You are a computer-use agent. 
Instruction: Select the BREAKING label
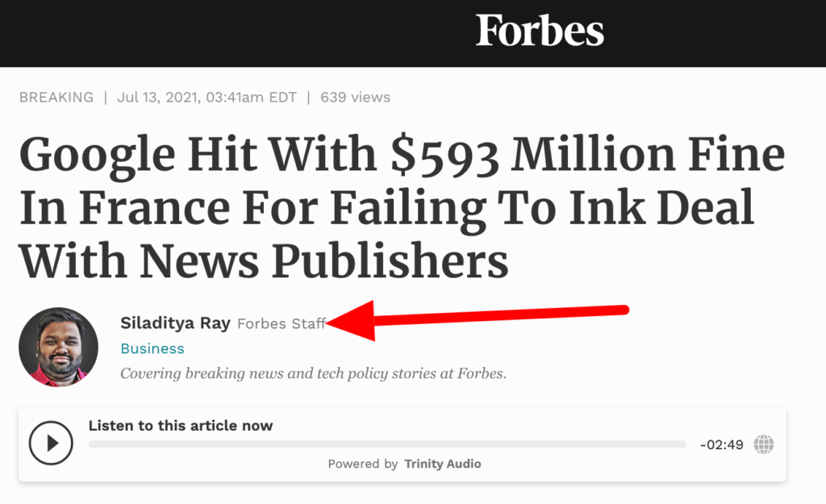coord(56,98)
